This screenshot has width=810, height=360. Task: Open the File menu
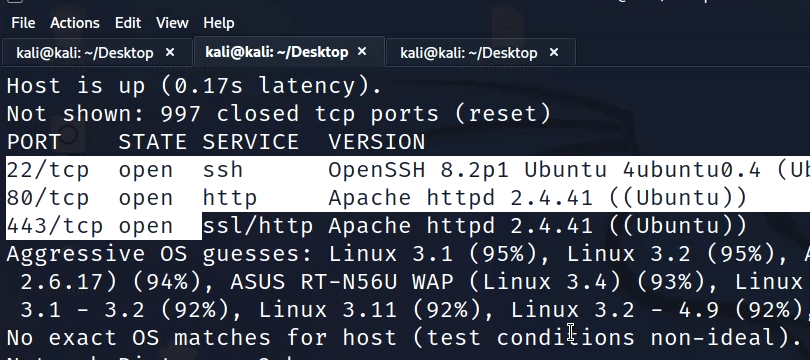point(23,23)
